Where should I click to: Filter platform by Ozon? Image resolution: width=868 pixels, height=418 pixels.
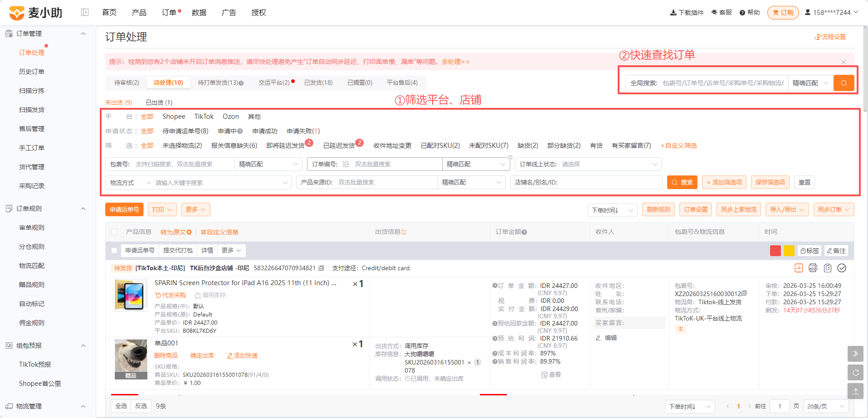tap(230, 117)
